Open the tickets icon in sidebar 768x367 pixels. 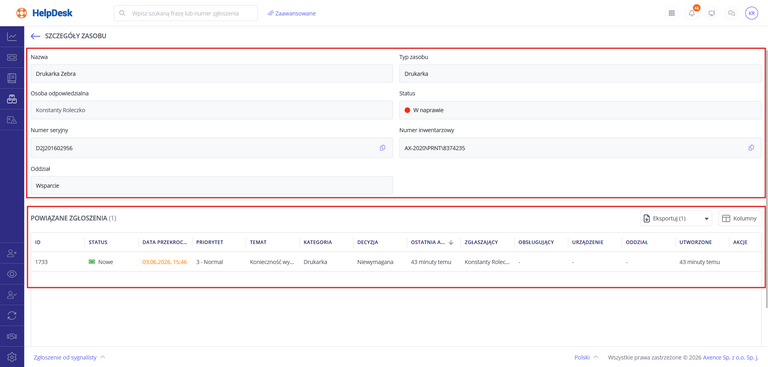12,57
